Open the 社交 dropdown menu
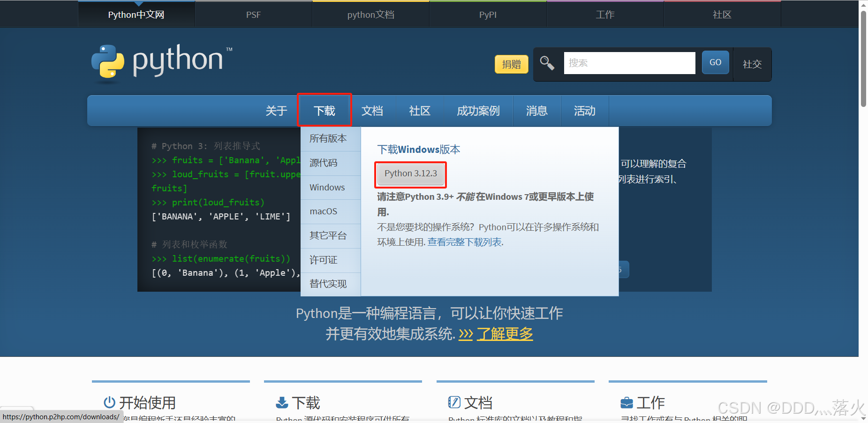 [752, 64]
